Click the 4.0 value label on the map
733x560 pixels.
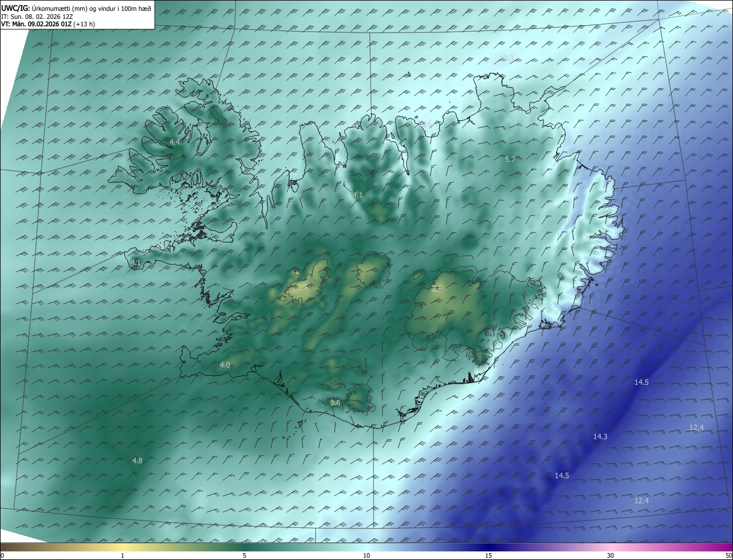[225, 365]
